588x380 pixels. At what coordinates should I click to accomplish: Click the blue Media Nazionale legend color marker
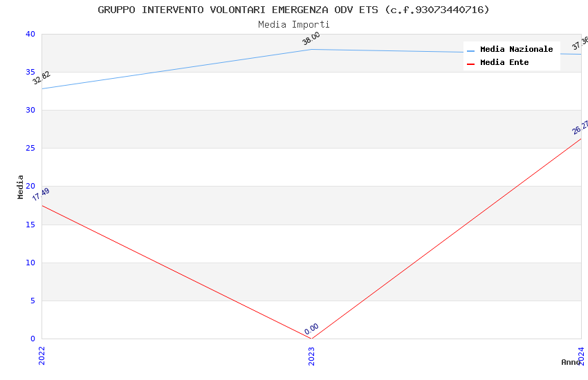[x=470, y=50]
